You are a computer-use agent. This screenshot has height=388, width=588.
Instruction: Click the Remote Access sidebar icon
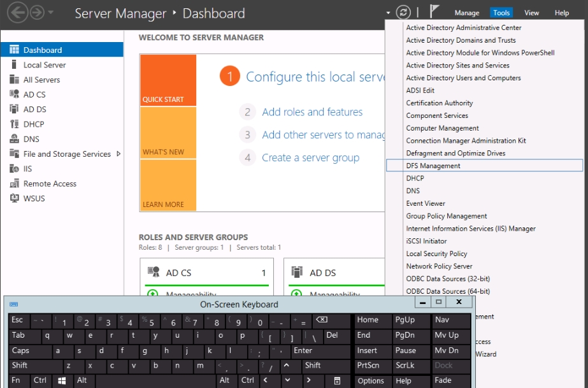click(x=14, y=183)
